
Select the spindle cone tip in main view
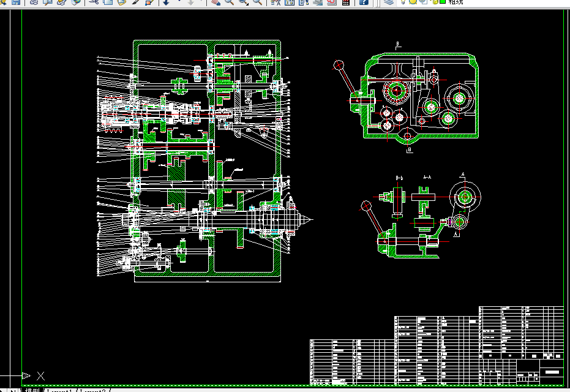click(307, 219)
